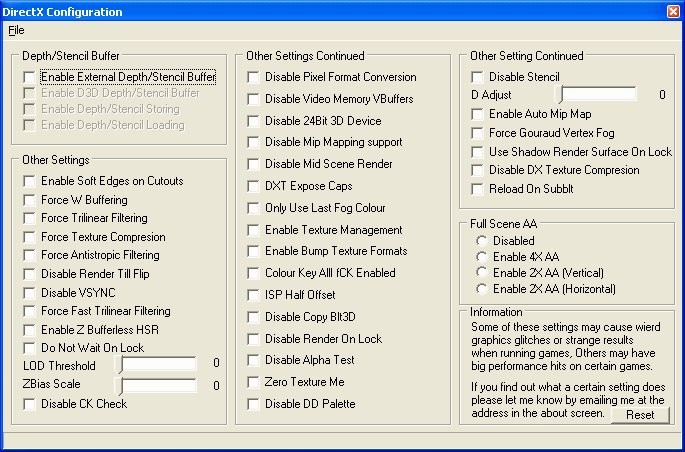The height and width of the screenshot is (452, 685).
Task: Close the DirectX Configuration window
Action: pos(673,11)
